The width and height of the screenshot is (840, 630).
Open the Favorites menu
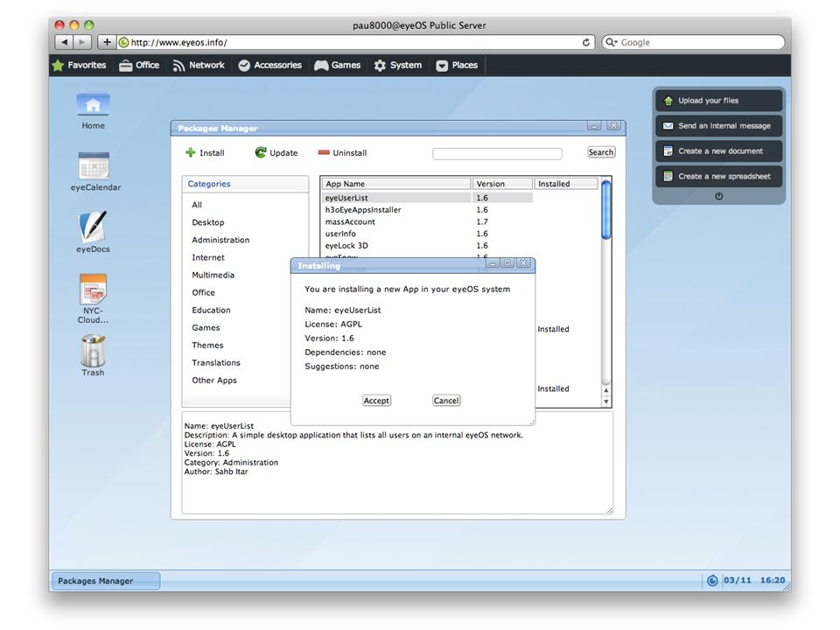point(80,66)
